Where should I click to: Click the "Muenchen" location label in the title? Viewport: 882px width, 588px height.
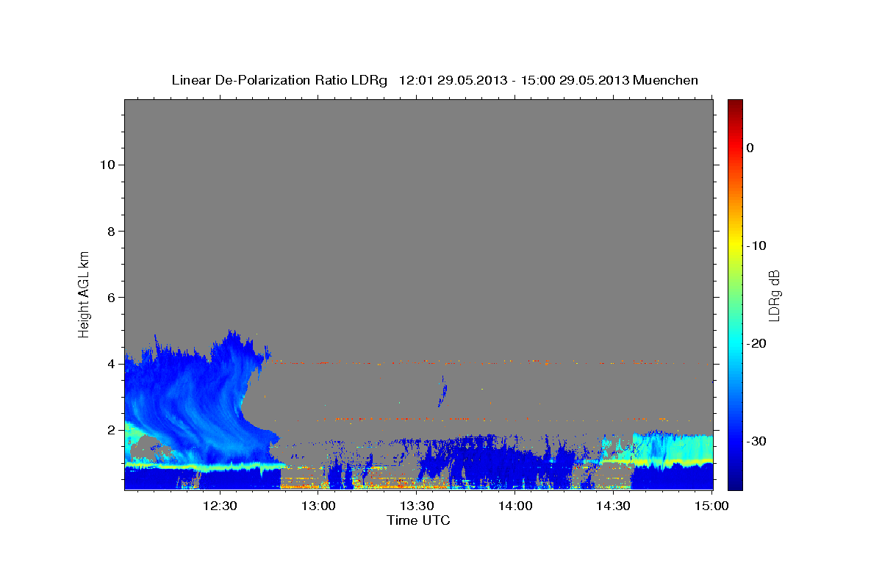[x=666, y=80]
